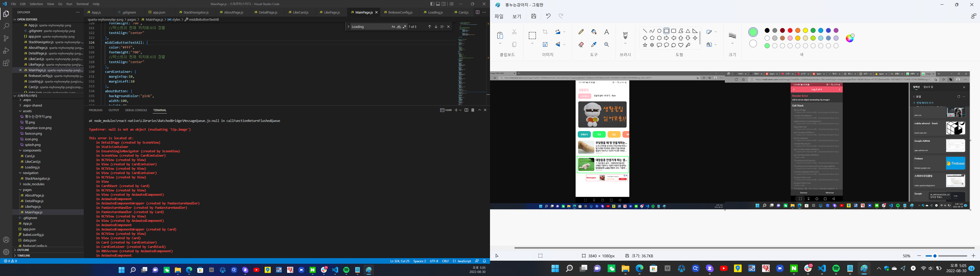Open the Selection menu in VS Code
This screenshot has height=276, width=980.
pyautogui.click(x=36, y=4)
